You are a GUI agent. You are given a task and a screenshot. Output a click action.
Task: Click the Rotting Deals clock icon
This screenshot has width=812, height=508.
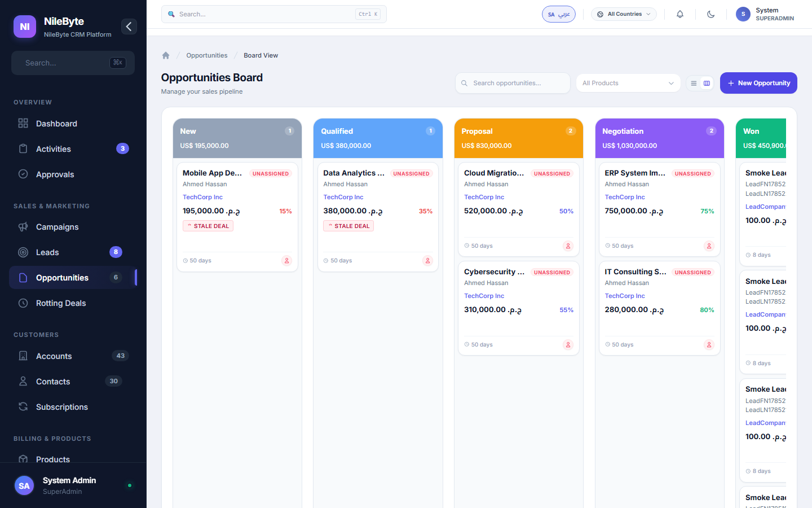click(x=23, y=303)
